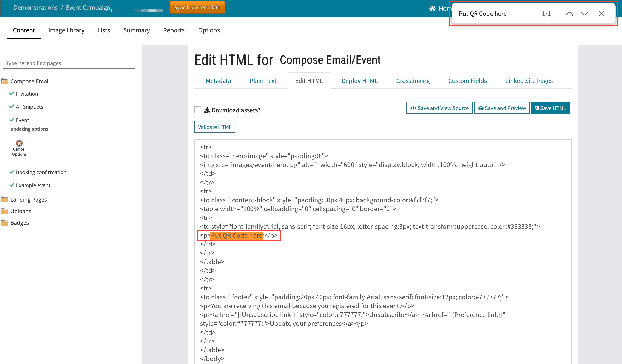Click the Validate HTML button
The height and width of the screenshot is (364, 622).
pos(214,127)
